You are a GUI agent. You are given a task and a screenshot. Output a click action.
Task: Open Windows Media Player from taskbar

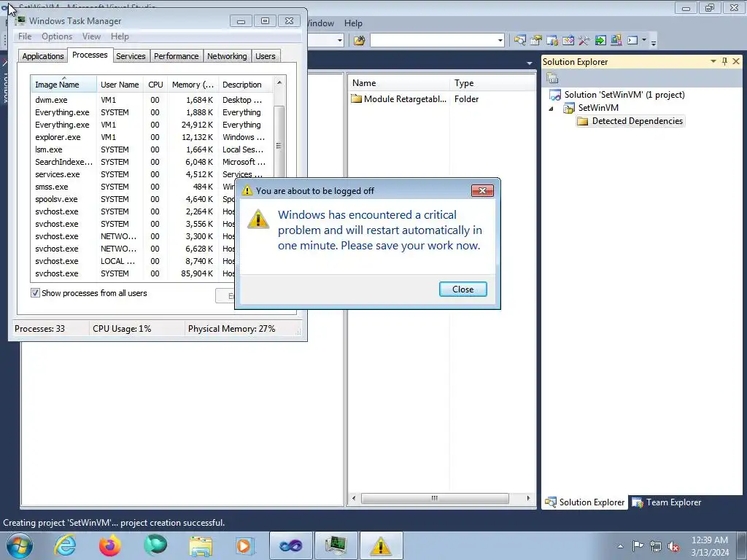[245, 545]
